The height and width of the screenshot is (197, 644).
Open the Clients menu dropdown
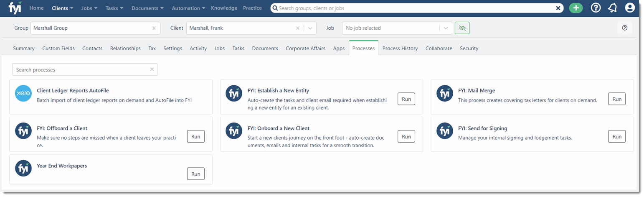(x=62, y=8)
